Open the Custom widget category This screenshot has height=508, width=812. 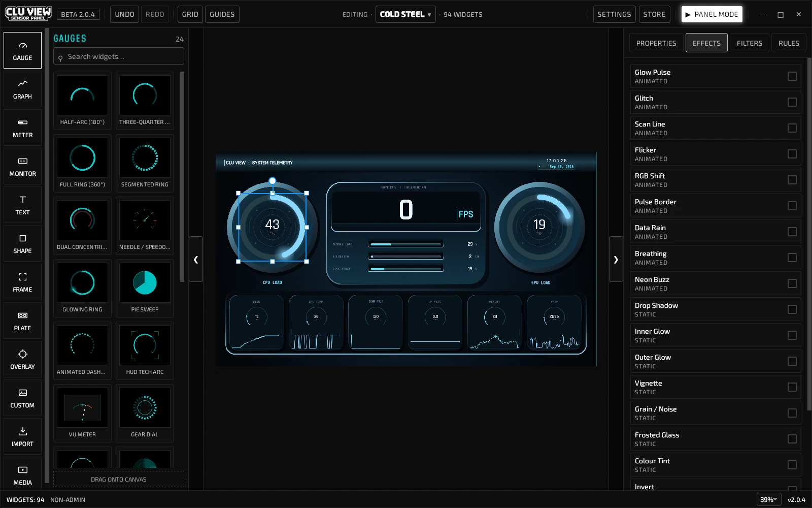coord(22,398)
